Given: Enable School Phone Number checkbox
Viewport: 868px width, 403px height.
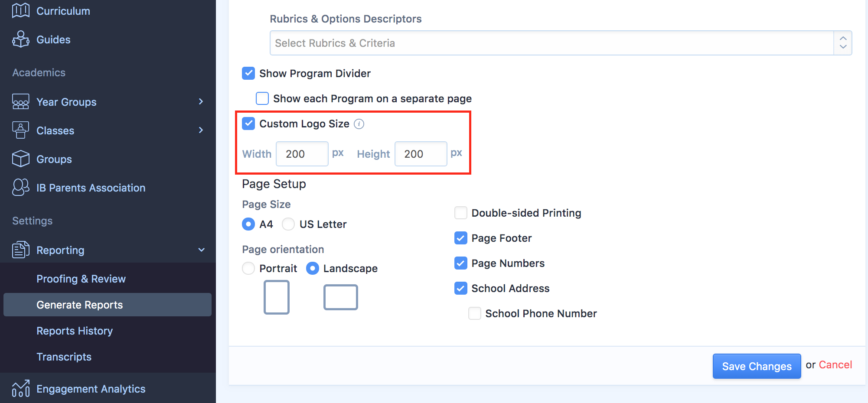Looking at the screenshot, I should click(x=475, y=313).
